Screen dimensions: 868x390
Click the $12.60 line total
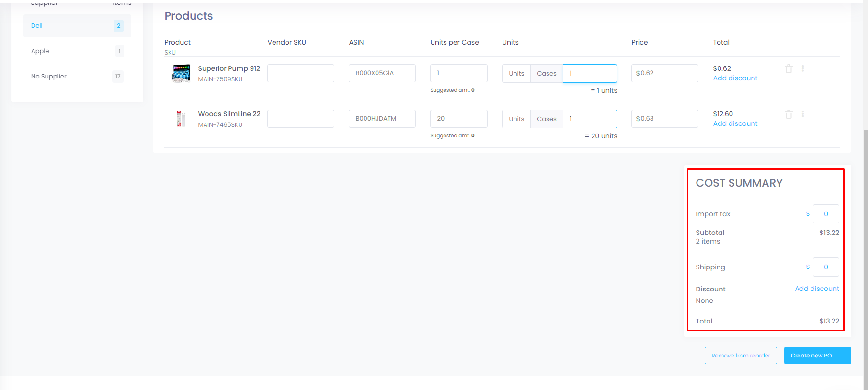(x=723, y=114)
